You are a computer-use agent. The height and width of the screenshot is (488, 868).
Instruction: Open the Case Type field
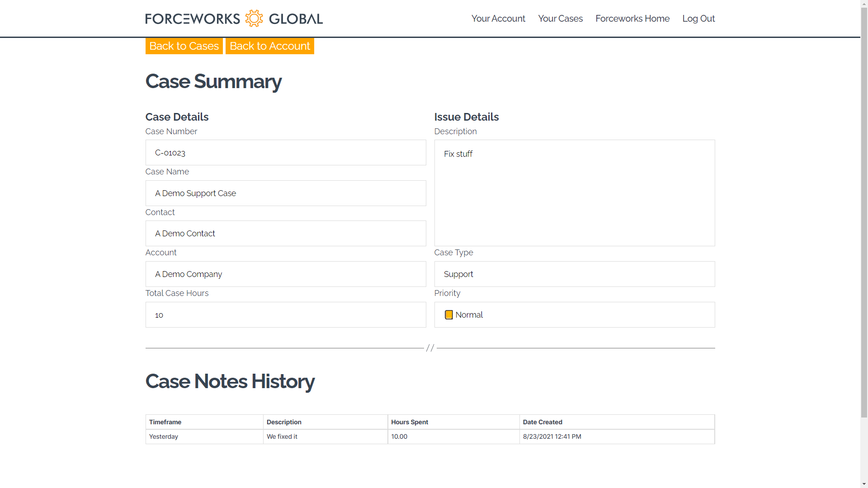point(574,274)
